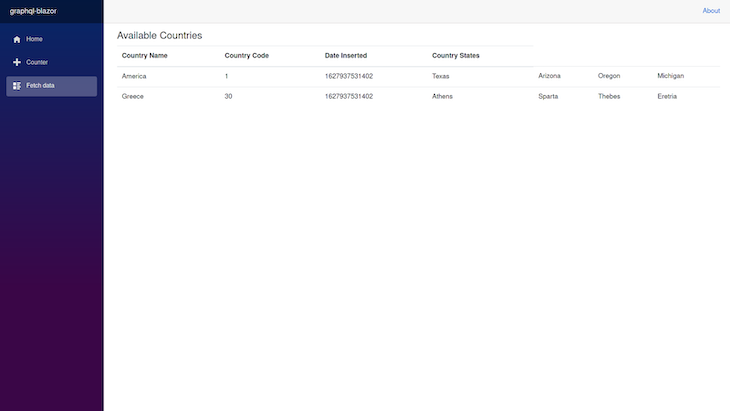Image resolution: width=730 pixels, height=411 pixels.
Task: Select the Greece table cell
Action: [x=133, y=96]
